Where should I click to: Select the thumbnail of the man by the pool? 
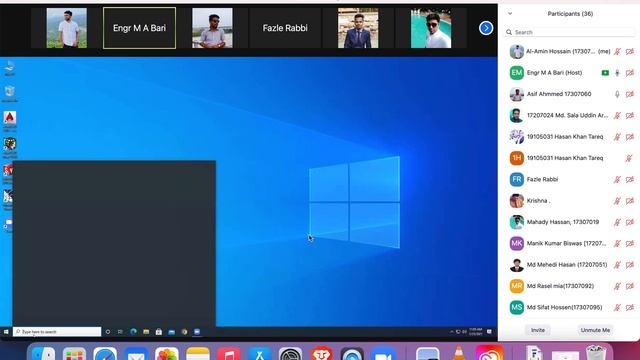point(431,28)
